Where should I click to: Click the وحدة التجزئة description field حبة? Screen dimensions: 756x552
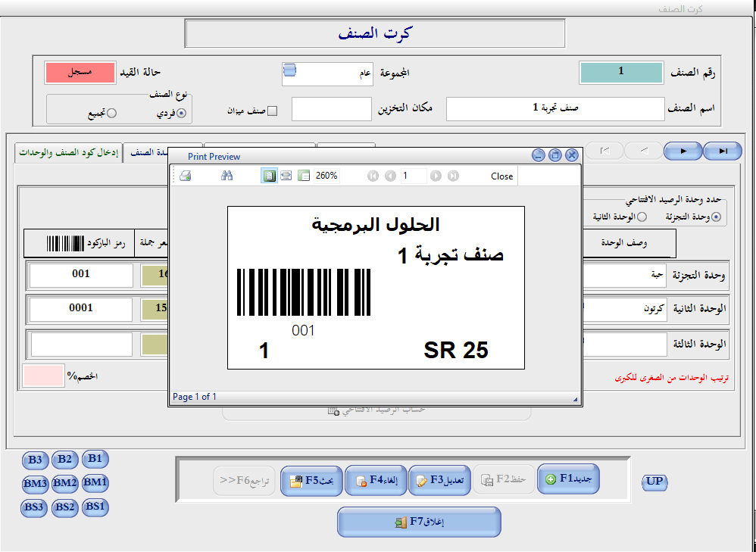(x=624, y=276)
